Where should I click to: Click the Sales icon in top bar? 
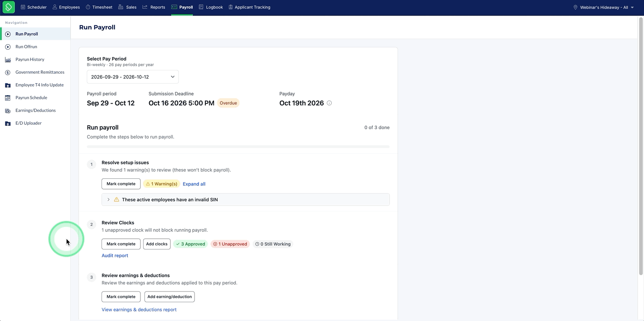pos(121,7)
